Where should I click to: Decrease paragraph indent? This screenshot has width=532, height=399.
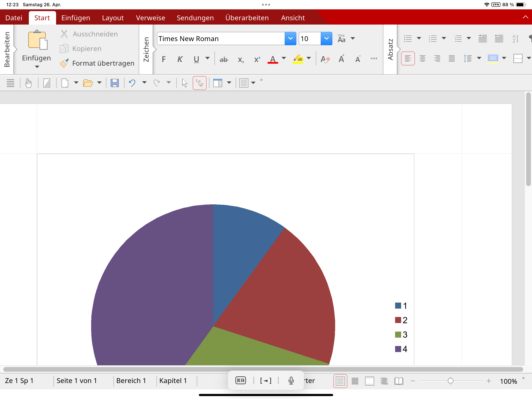click(499, 39)
